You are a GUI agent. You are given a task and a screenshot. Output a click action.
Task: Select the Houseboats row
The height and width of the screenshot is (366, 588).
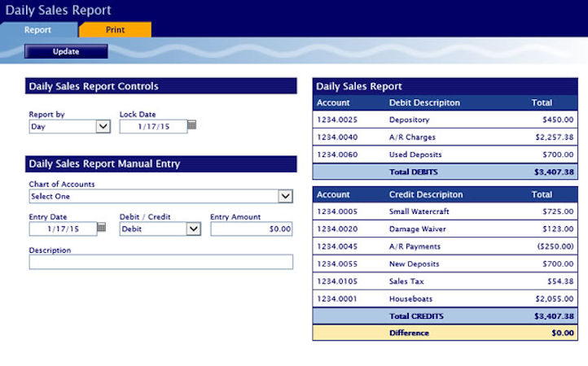pyautogui.click(x=445, y=298)
